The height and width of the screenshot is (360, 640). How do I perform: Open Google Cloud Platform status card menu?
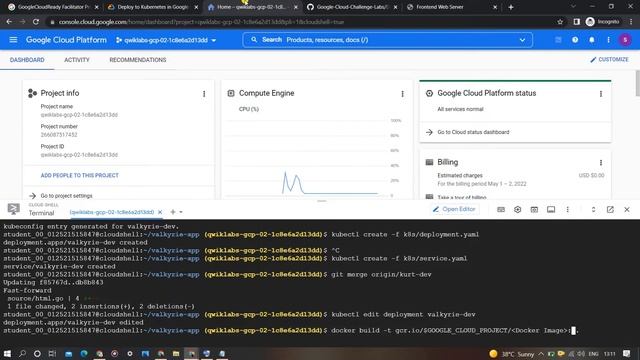(601, 94)
